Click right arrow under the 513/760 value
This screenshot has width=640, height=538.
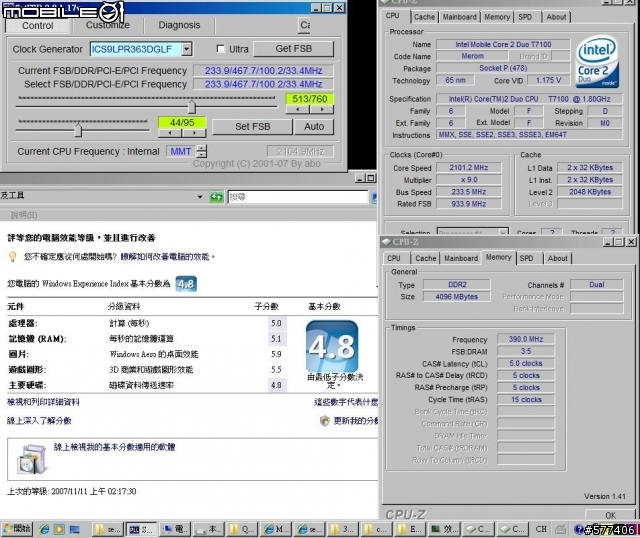coord(322,109)
